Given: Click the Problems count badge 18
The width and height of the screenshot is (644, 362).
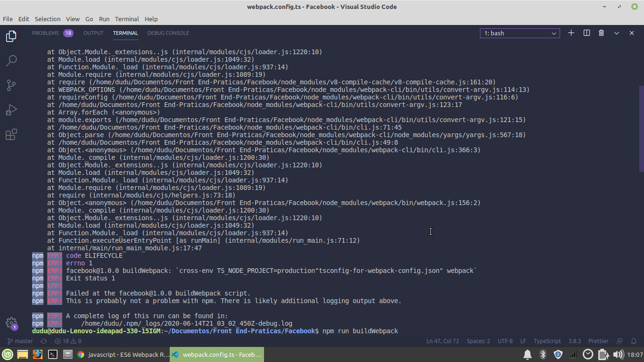Looking at the screenshot, I should point(68,33).
